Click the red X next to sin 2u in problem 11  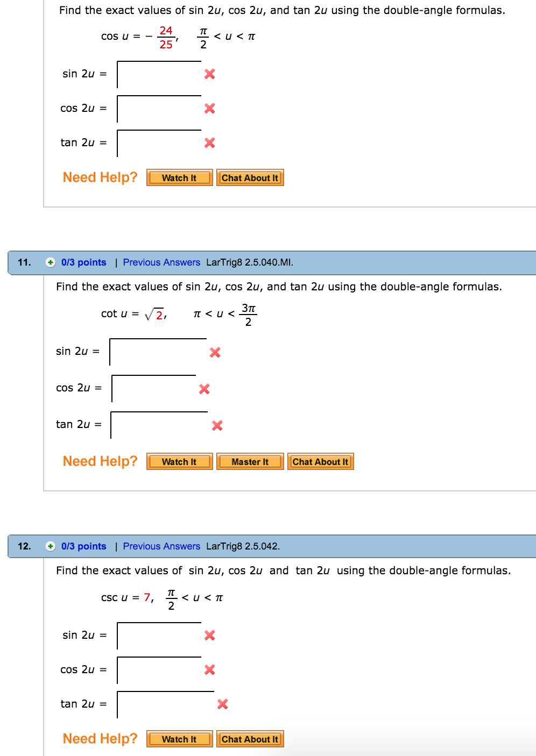(x=215, y=353)
